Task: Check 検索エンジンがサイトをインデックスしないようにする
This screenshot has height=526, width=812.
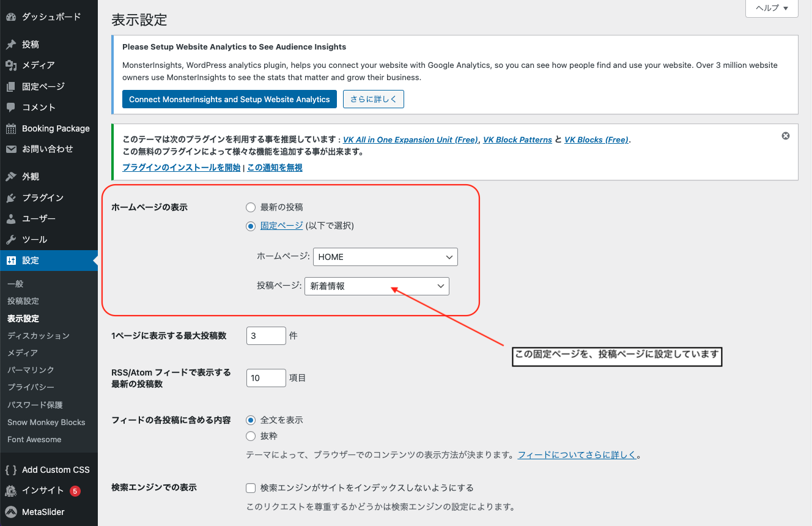Action: pyautogui.click(x=251, y=488)
